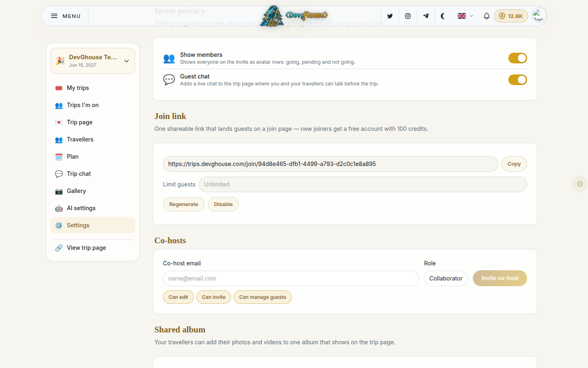Click the DevGhouse logo in header

coord(294,16)
